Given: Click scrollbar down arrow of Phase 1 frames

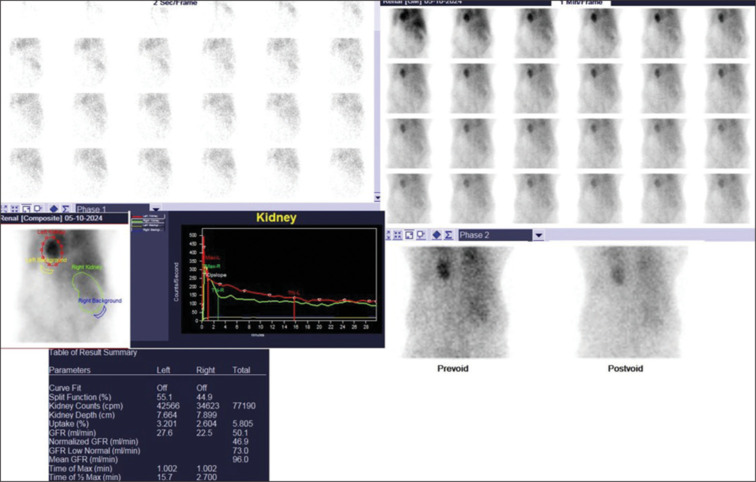Looking at the screenshot, I should point(377,198).
